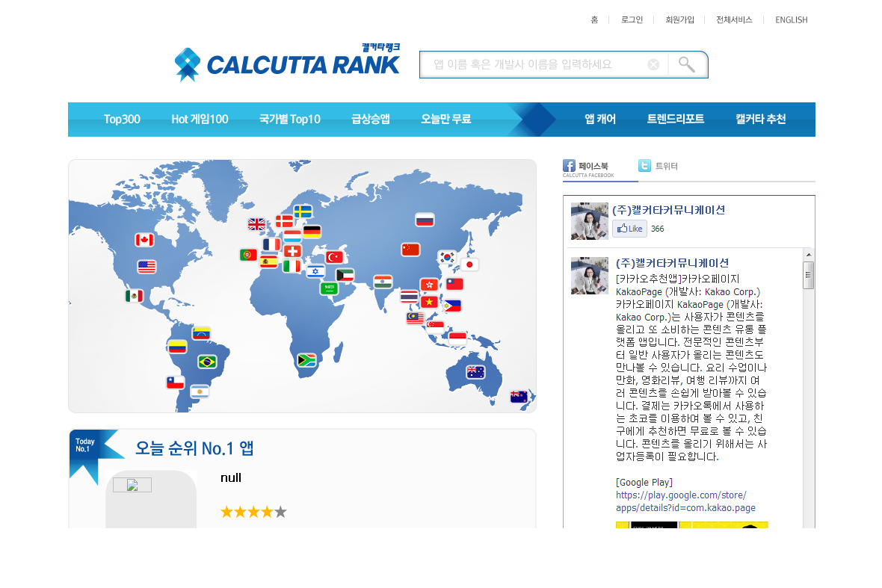The image size is (882, 588).
Task: Select the Thailand flag marker
Action: tap(410, 297)
